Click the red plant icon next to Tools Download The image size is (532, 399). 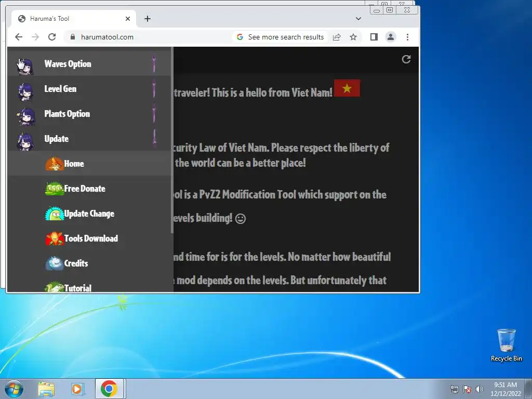pos(55,238)
